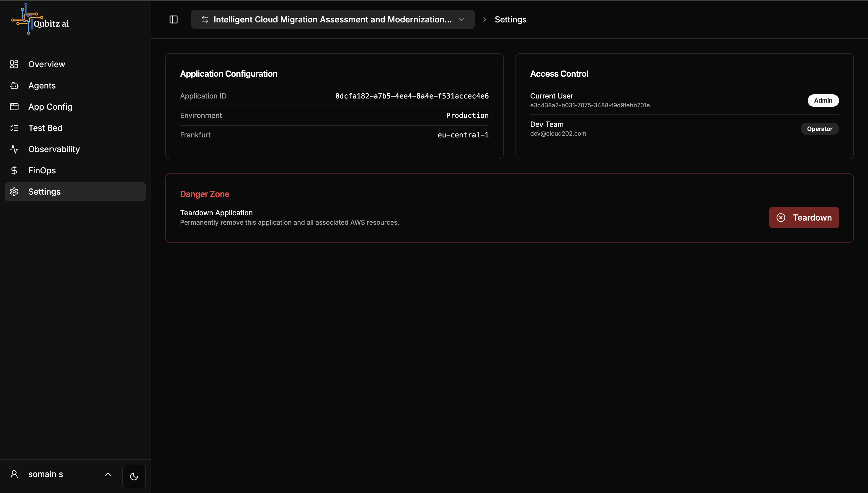
Task: Click the Settings breadcrumb link
Action: click(x=510, y=20)
